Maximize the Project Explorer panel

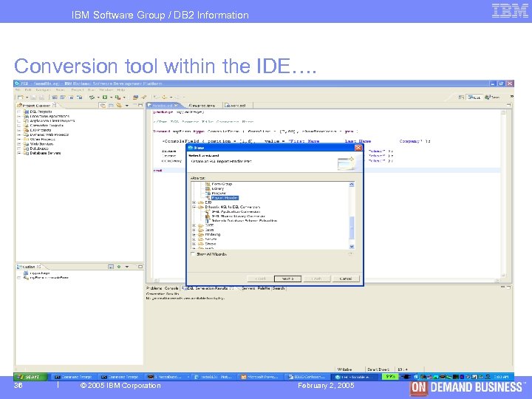coord(140,106)
